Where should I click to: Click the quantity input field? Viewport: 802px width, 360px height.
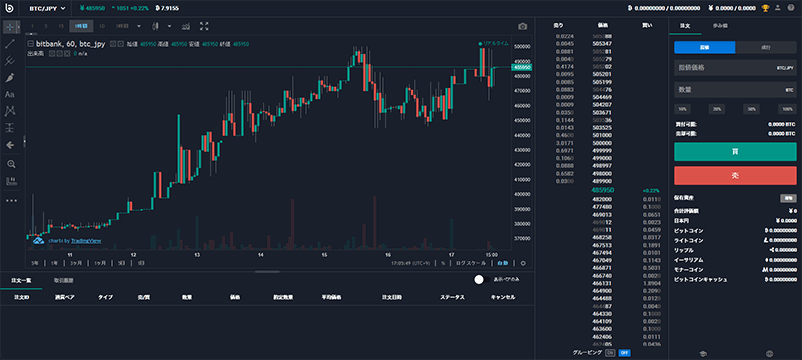pos(735,89)
